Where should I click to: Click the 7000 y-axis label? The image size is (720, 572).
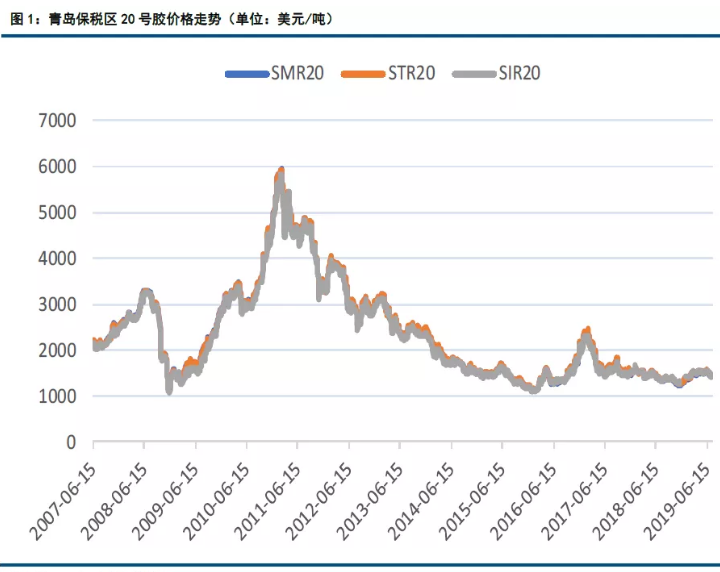(x=57, y=120)
